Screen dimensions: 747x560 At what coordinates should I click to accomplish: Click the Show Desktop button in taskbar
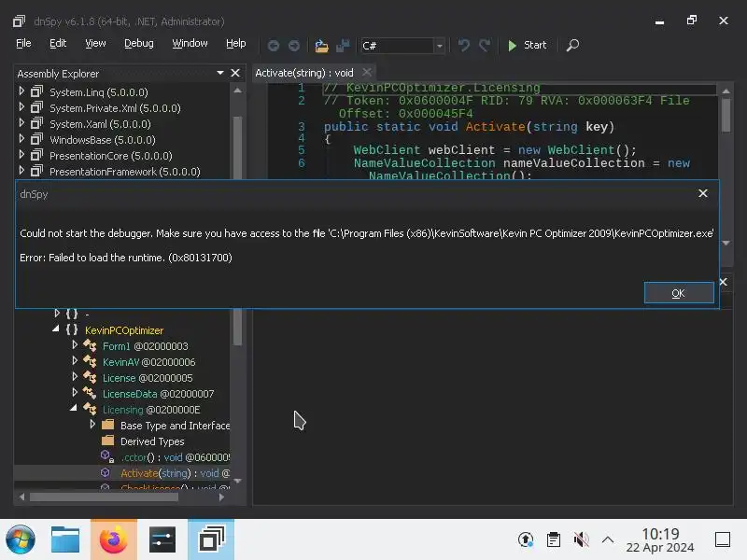pos(723,539)
